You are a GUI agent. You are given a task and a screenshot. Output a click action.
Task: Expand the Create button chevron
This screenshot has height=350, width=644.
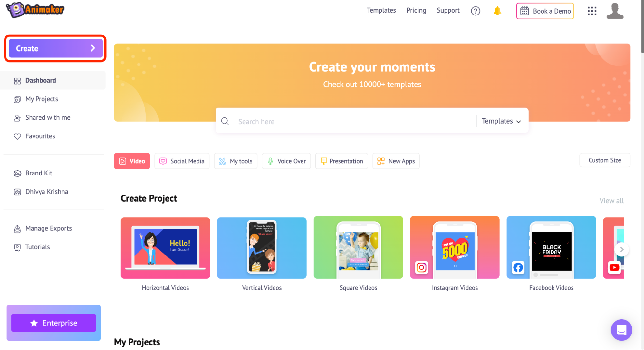92,48
